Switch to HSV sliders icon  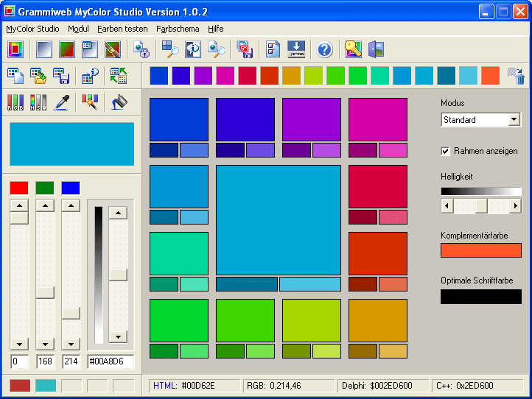click(38, 102)
